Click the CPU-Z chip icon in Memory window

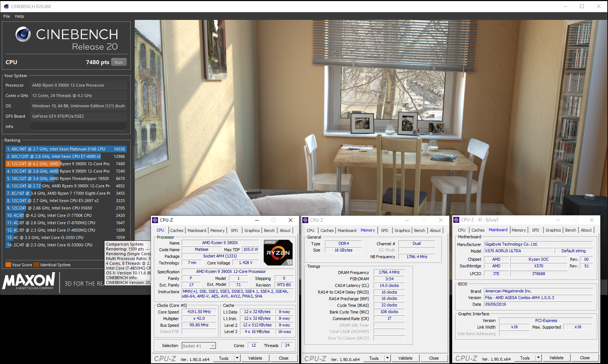click(306, 220)
